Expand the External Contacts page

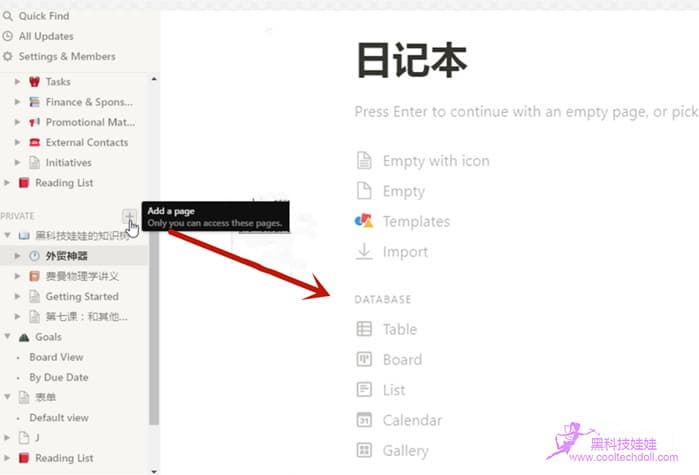coord(17,143)
